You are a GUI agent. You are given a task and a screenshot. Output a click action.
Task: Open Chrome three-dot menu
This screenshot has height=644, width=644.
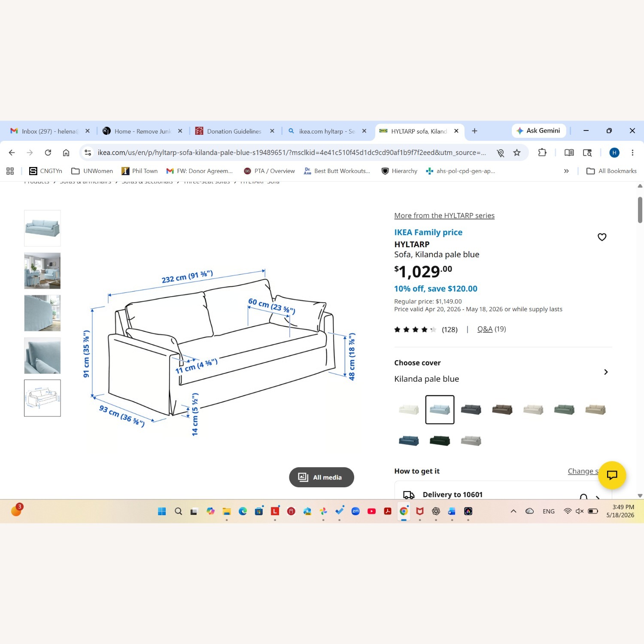tap(632, 152)
